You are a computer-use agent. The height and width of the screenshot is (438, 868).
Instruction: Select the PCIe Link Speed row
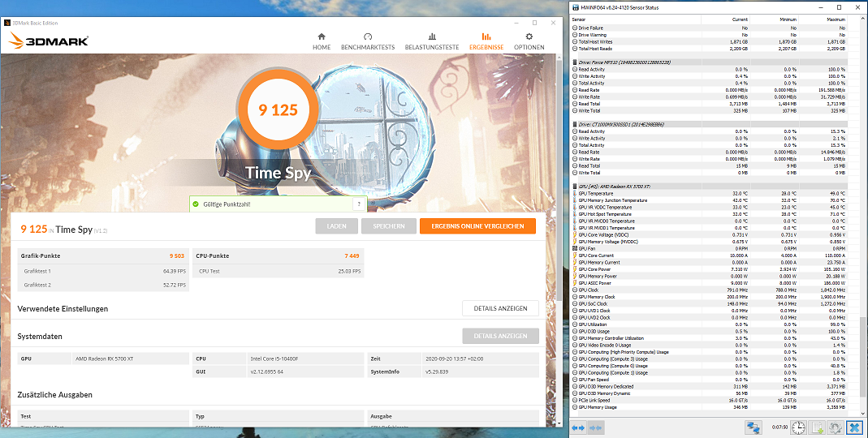(709, 401)
